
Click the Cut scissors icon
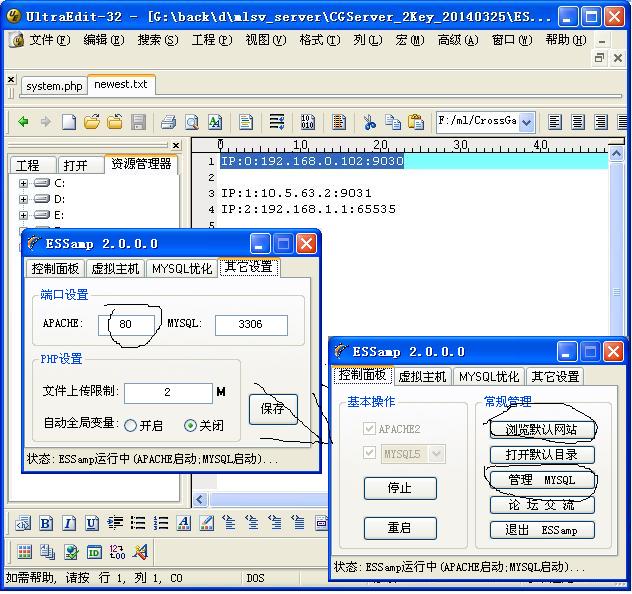tap(369, 122)
